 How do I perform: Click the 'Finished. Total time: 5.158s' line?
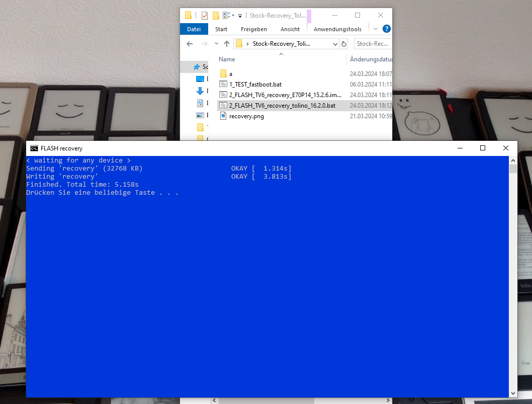pyautogui.click(x=82, y=184)
